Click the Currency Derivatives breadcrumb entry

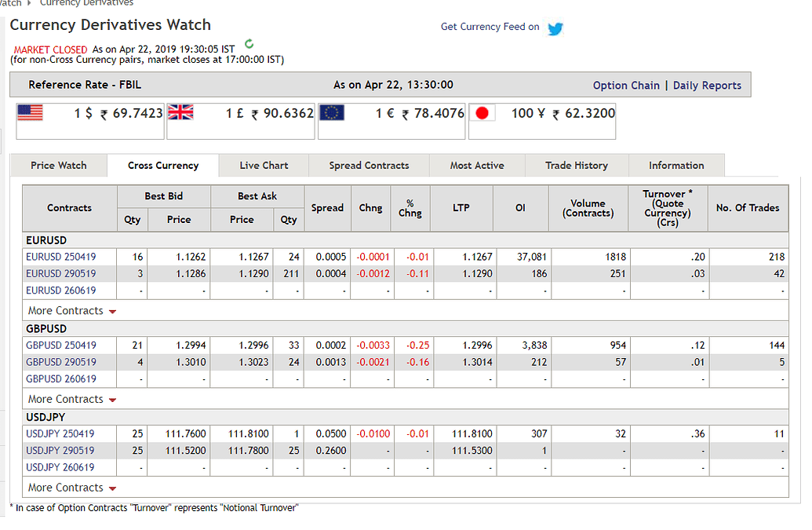point(86,4)
